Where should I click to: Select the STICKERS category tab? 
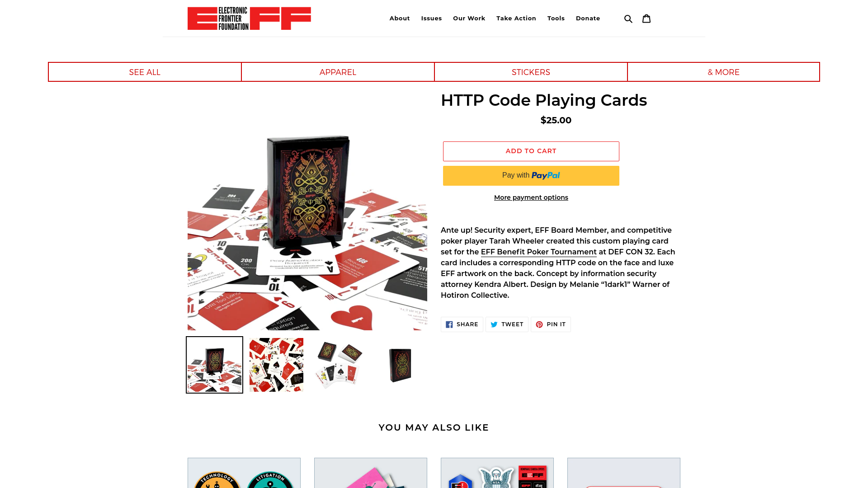tap(531, 72)
